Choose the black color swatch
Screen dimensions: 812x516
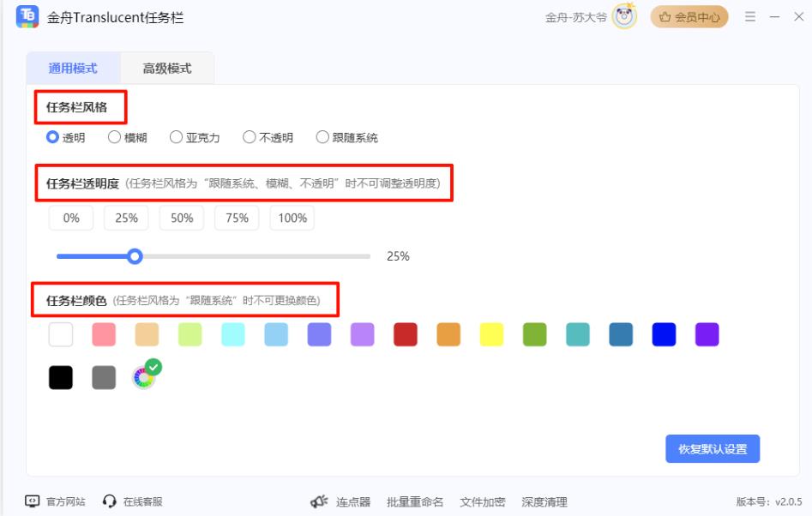61,377
